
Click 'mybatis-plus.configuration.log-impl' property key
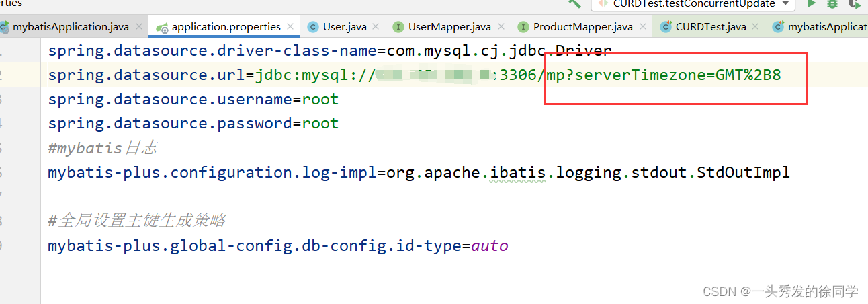[x=212, y=172]
